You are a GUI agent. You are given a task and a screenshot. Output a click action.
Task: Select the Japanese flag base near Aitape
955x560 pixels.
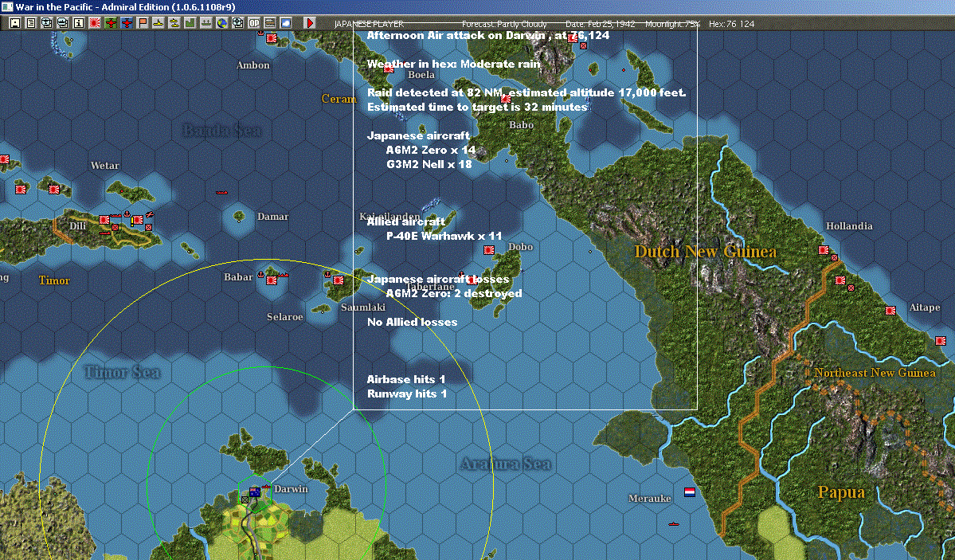tap(890, 310)
